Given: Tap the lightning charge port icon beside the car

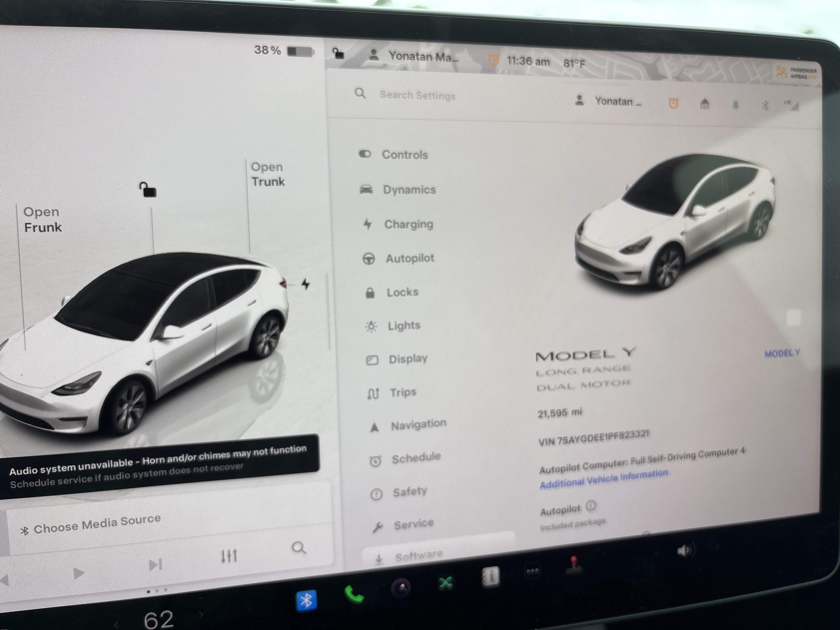Looking at the screenshot, I should [x=306, y=284].
